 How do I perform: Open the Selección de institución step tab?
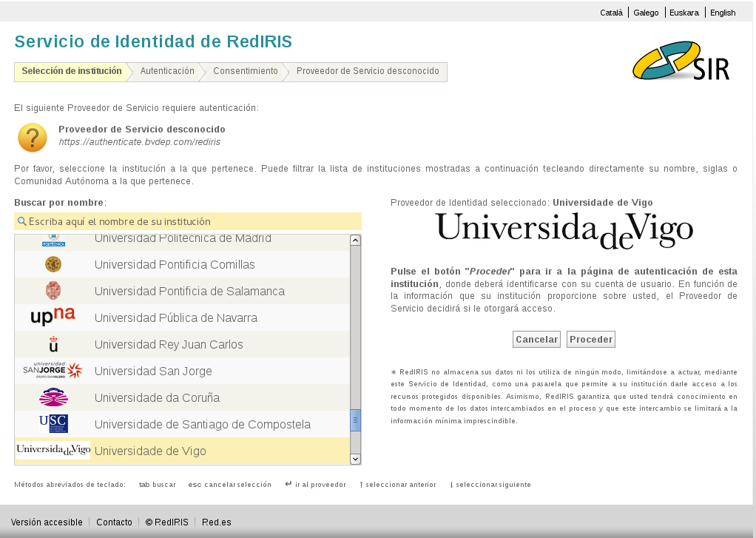71,71
